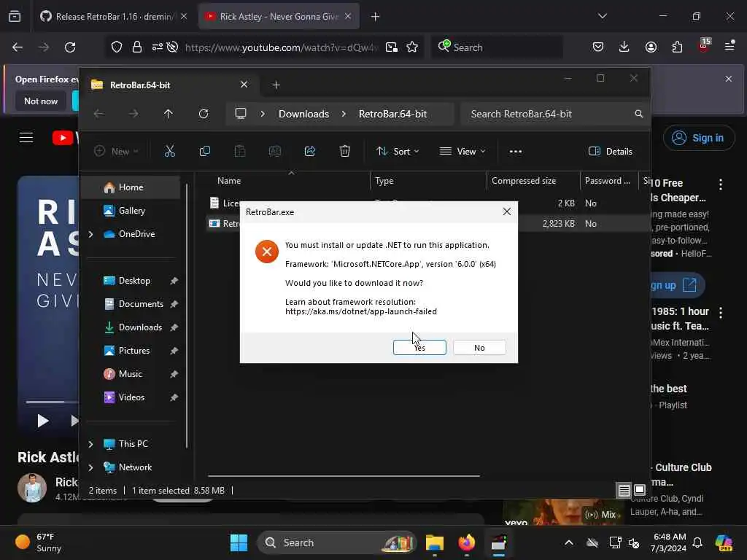Click the Delete trash icon in Explorer
Viewport: 747px width, 560px height.
tap(345, 152)
